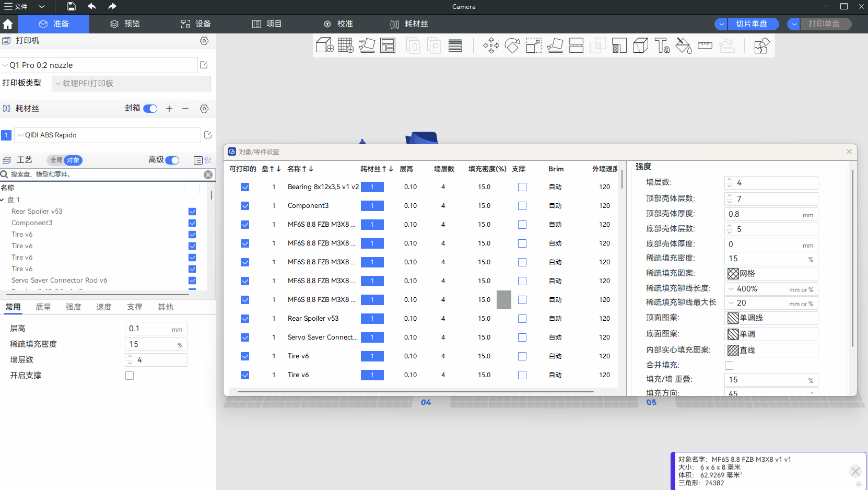Click the Add model cube icon
The height and width of the screenshot is (490, 868).
[324, 46]
